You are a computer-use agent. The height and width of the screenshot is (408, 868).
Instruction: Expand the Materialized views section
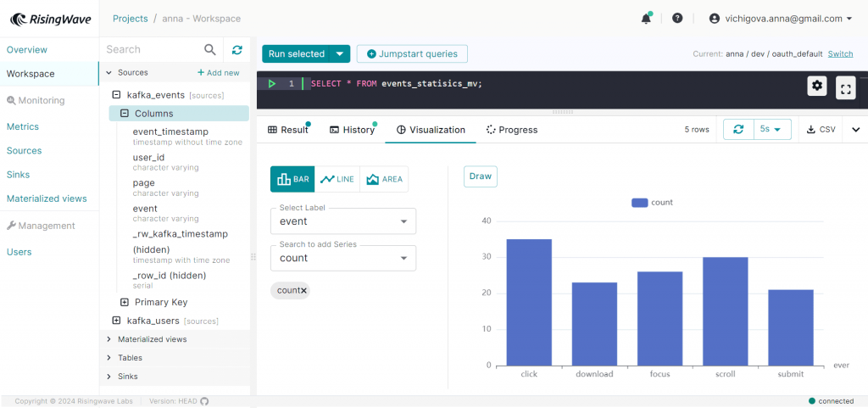[152, 339]
